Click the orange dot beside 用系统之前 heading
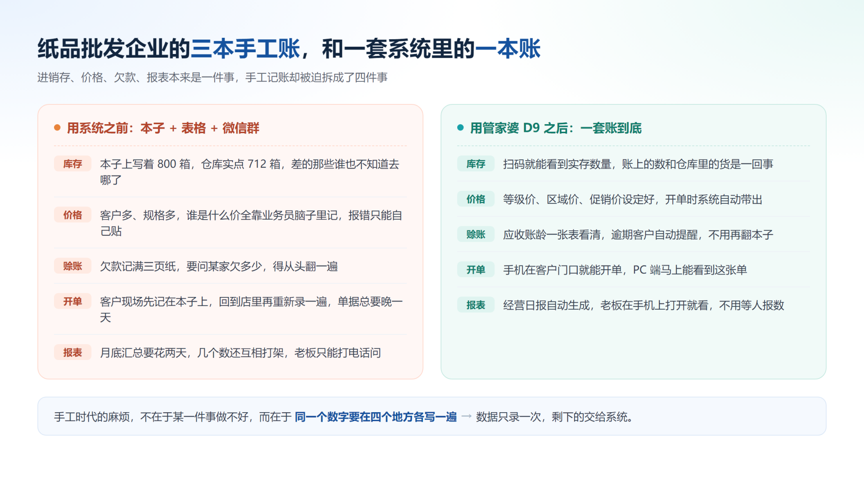 (57, 128)
